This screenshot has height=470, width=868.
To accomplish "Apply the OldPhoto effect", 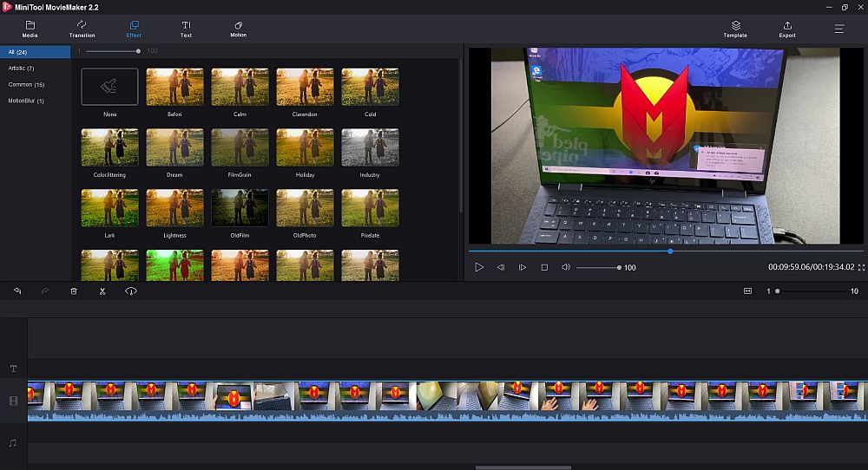I will (305, 208).
